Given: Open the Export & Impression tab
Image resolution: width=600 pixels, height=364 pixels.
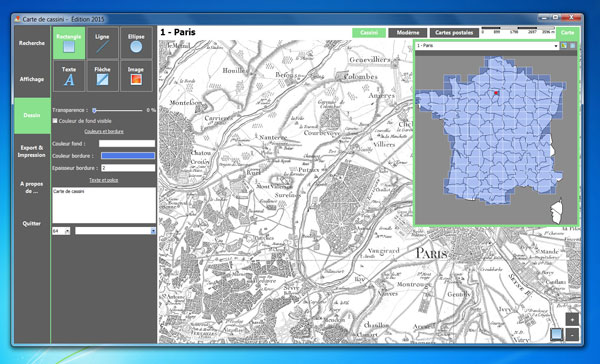Looking at the screenshot, I should [x=32, y=151].
